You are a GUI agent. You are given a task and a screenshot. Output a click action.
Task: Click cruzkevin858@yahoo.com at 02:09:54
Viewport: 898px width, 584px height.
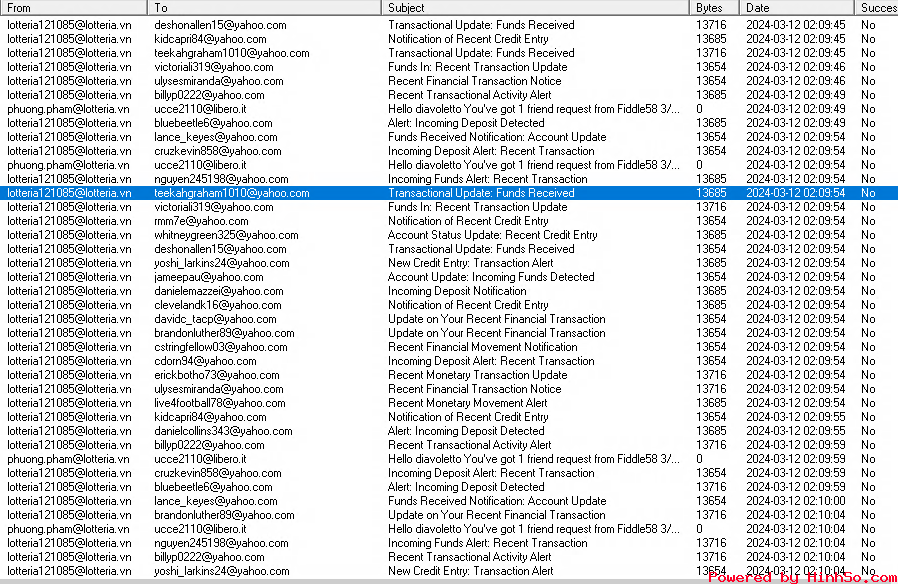[218, 151]
